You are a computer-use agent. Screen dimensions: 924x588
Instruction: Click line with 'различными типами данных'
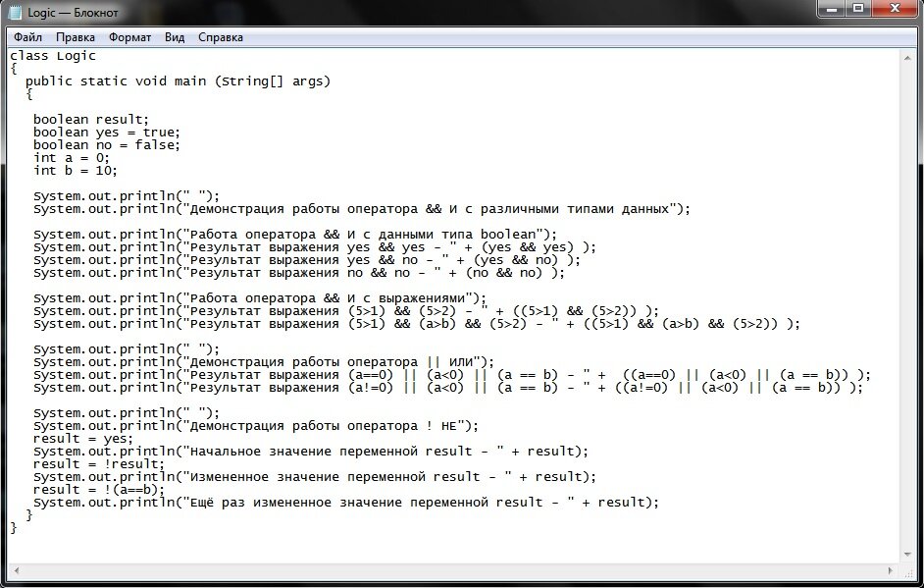[x=362, y=209]
